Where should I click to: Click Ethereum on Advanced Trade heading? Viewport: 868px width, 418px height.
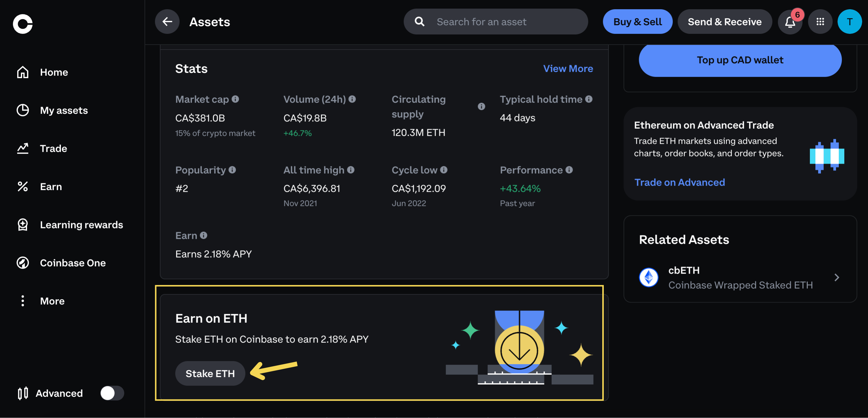703,125
